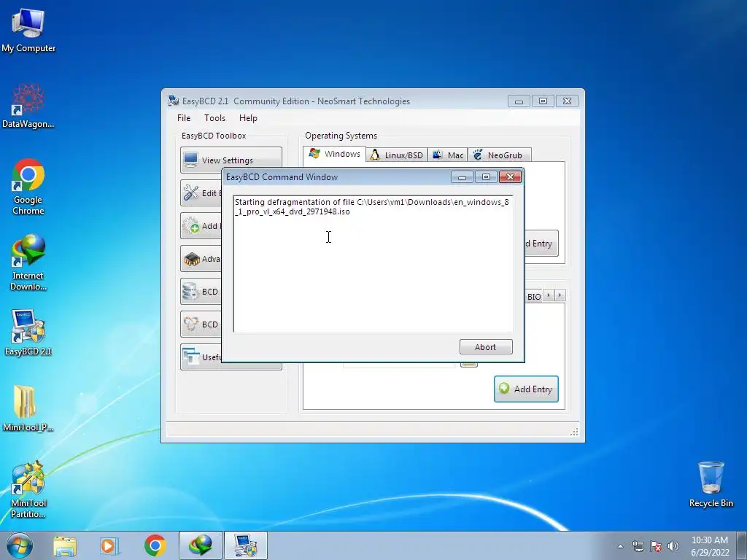Open Windows Media Player from the taskbar

[109, 545]
